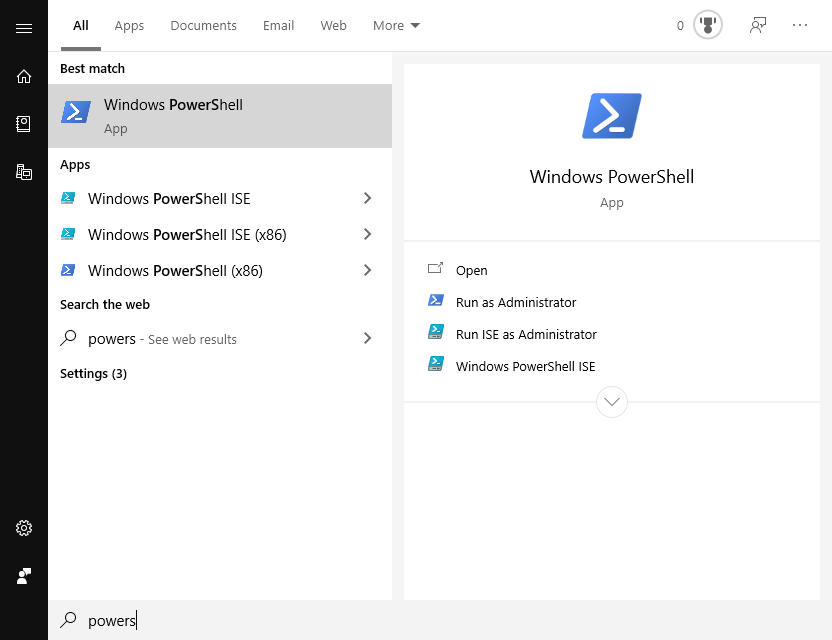Select the Home icon in sidebar

click(x=24, y=76)
